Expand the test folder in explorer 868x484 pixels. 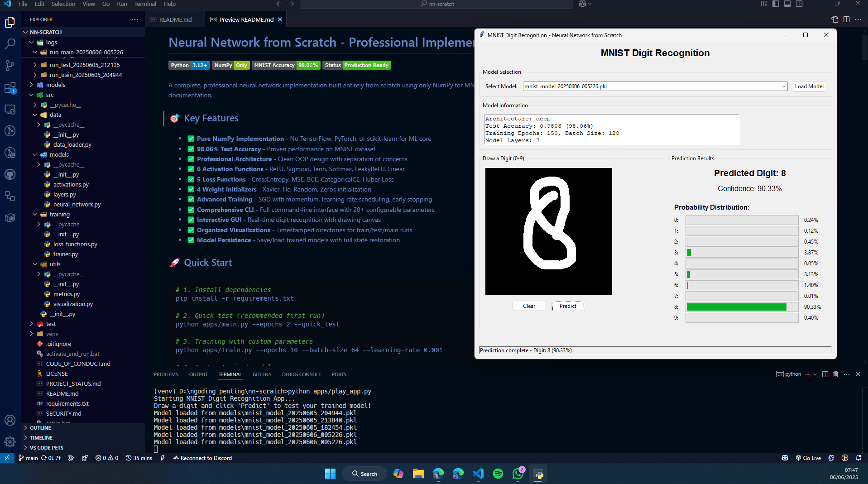click(x=51, y=324)
